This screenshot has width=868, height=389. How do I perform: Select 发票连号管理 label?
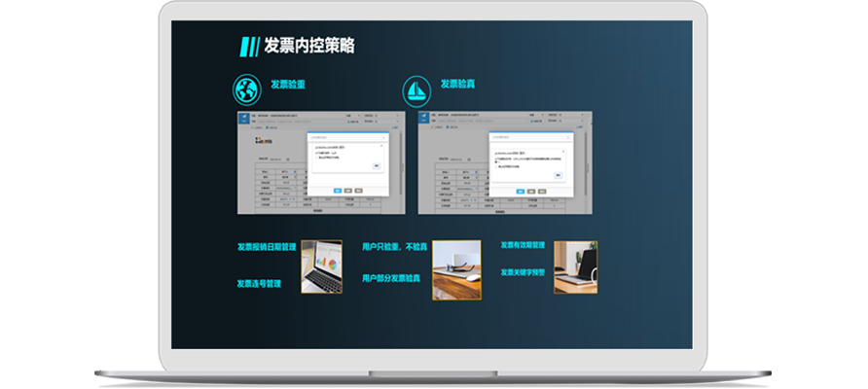pyautogui.click(x=258, y=284)
